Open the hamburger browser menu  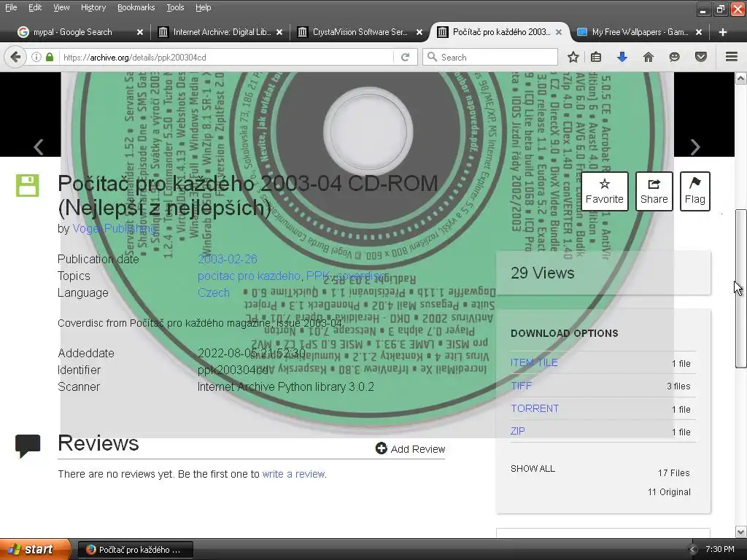click(732, 57)
